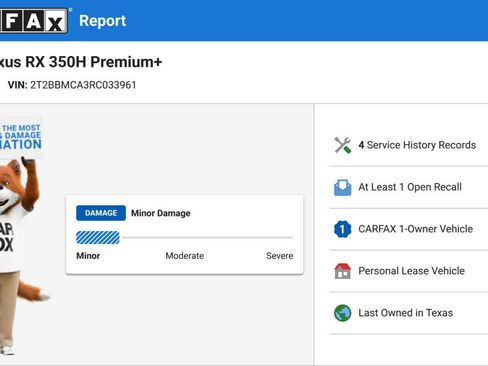Viewport: 488px width, 366px height.
Task: Click the open recall envelope icon
Action: click(x=343, y=187)
